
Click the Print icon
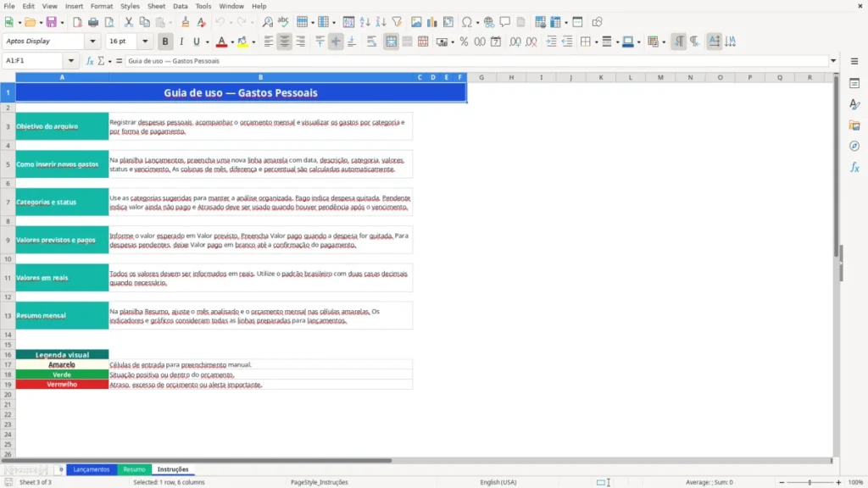(x=93, y=22)
